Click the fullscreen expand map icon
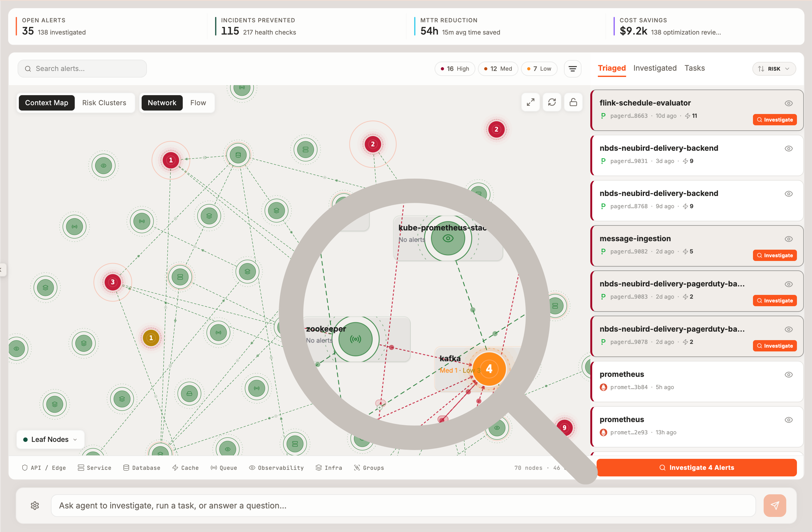This screenshot has height=532, width=812. 530,102
